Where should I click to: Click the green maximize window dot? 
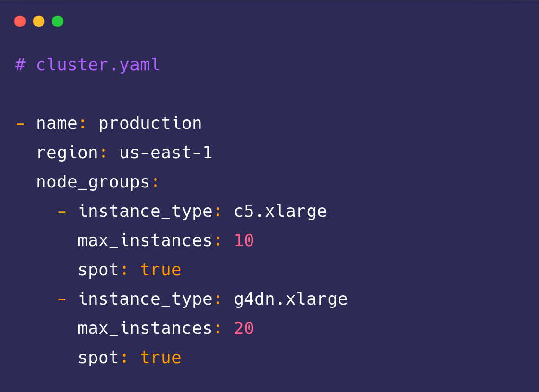58,21
